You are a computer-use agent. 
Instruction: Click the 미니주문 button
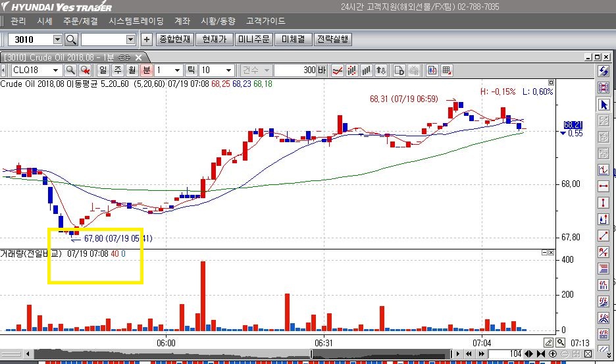253,39
